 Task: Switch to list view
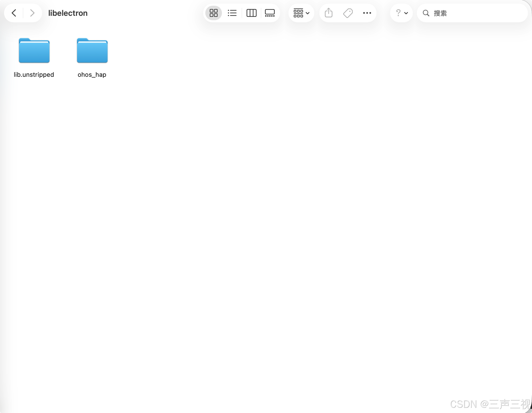(x=232, y=13)
